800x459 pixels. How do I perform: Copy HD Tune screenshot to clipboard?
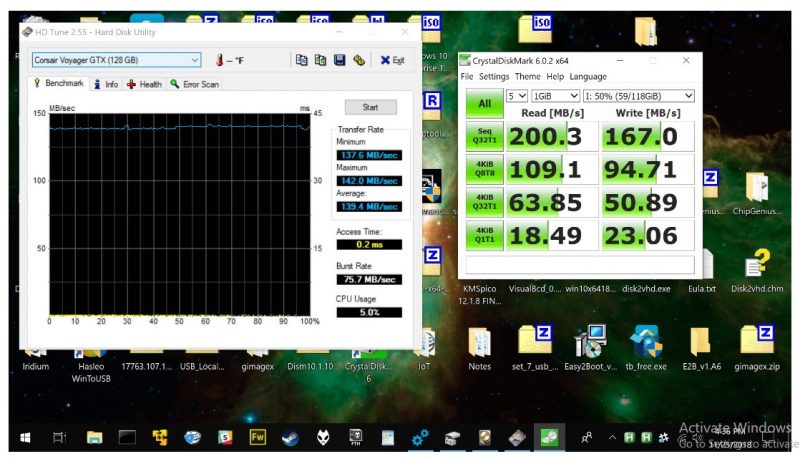(320, 60)
